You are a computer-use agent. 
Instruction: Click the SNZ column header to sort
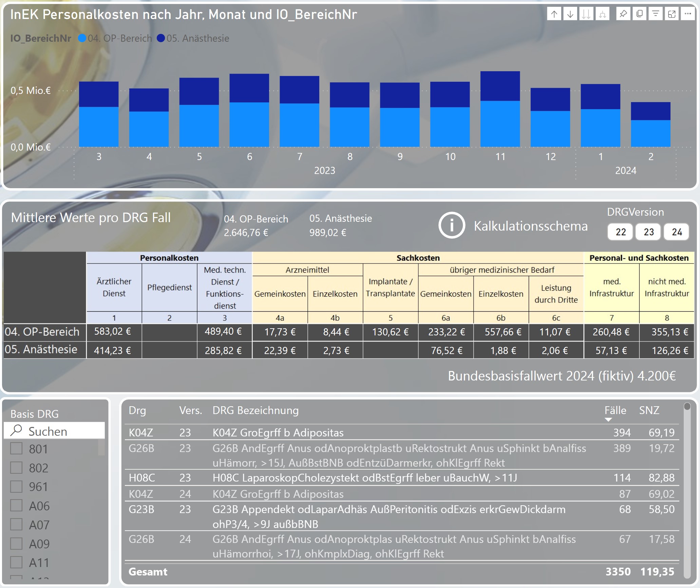pos(649,410)
